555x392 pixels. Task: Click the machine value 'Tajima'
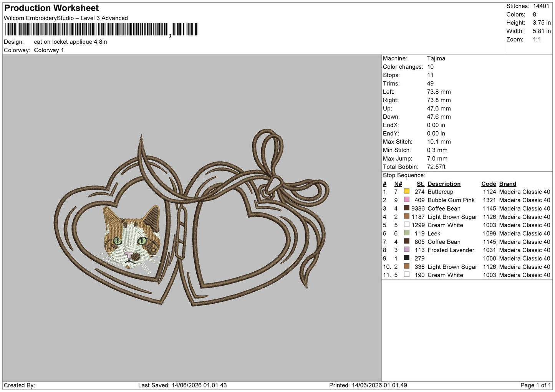tap(436, 58)
